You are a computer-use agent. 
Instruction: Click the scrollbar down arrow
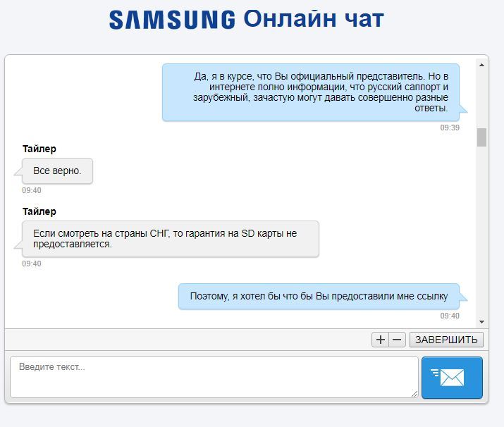(x=481, y=321)
